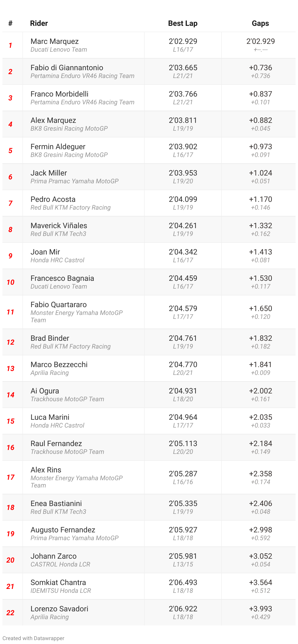Select the Jack Miller rider name
Screen dimensions: 298x644
pos(49,173)
